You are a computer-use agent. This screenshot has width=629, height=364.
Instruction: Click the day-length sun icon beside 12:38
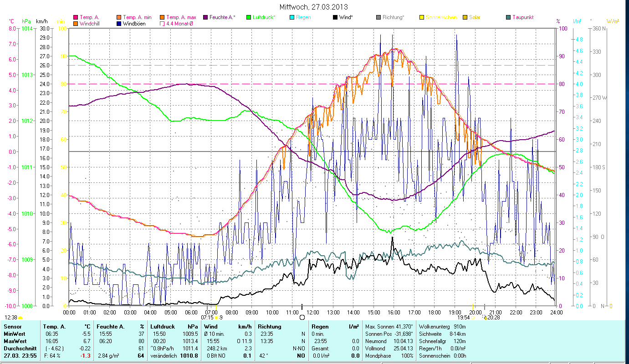pos(20,317)
